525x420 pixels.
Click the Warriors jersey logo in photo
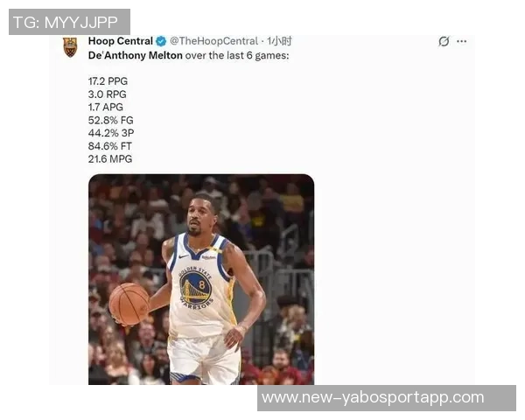[196, 288]
